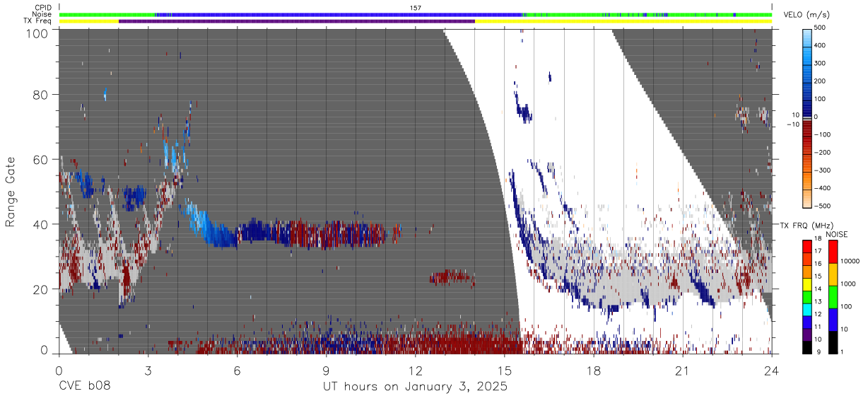Click the 'CVE b08' radar beam label

point(85,387)
